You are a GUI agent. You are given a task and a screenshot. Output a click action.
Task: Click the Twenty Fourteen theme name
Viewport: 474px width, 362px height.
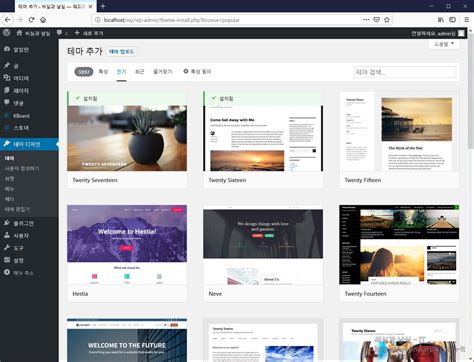click(x=365, y=294)
